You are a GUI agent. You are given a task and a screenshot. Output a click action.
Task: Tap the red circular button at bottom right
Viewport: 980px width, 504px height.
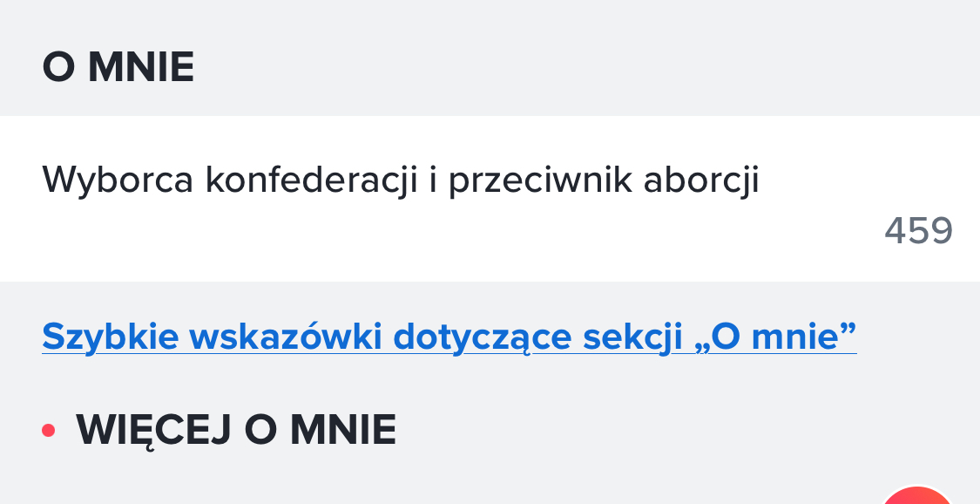(x=917, y=497)
